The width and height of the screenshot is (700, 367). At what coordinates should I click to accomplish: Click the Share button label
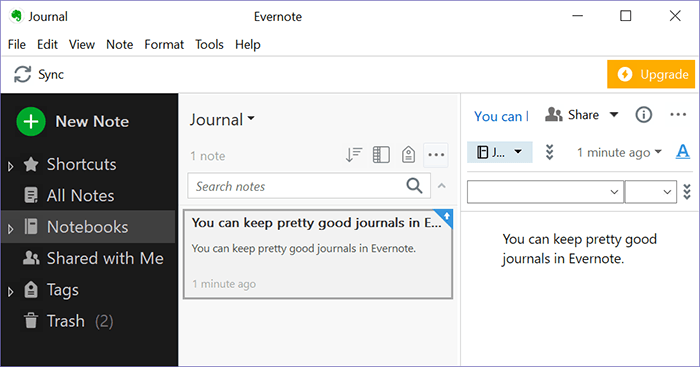(583, 115)
